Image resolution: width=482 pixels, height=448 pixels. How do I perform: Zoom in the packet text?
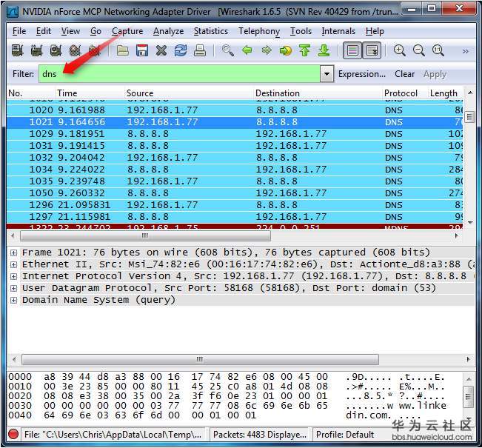tap(399, 50)
